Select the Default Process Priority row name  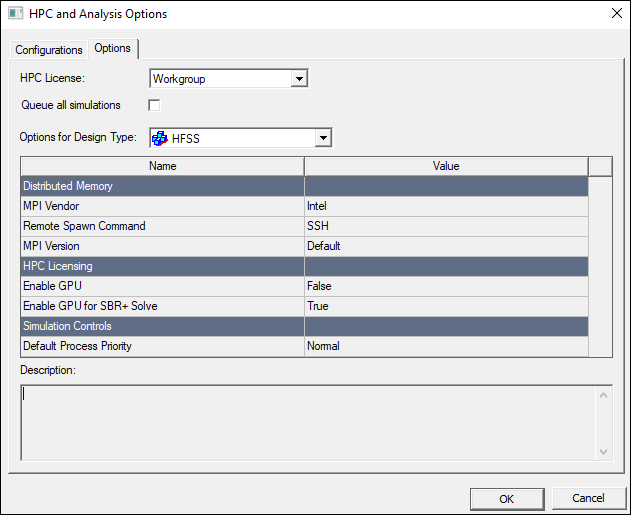click(x=163, y=346)
